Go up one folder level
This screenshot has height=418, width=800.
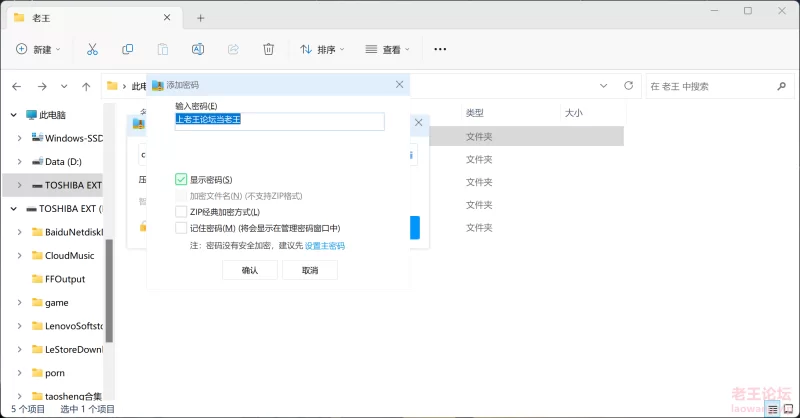tap(86, 86)
